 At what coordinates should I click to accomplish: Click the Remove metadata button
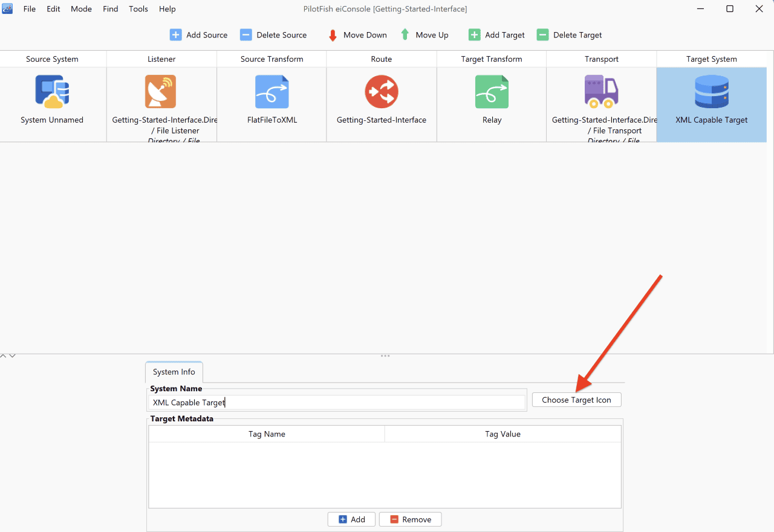410,519
